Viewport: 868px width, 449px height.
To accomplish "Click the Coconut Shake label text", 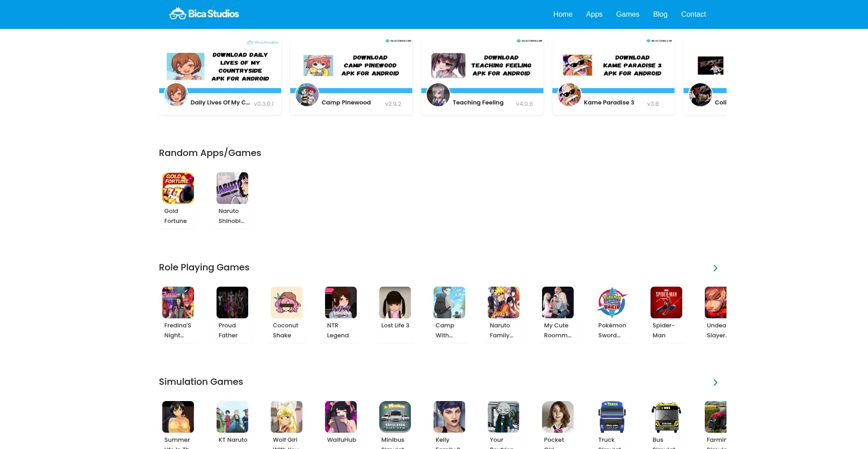I will [285, 331].
